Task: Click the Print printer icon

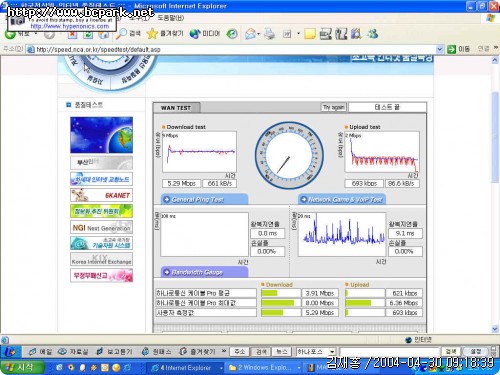Action: click(269, 34)
